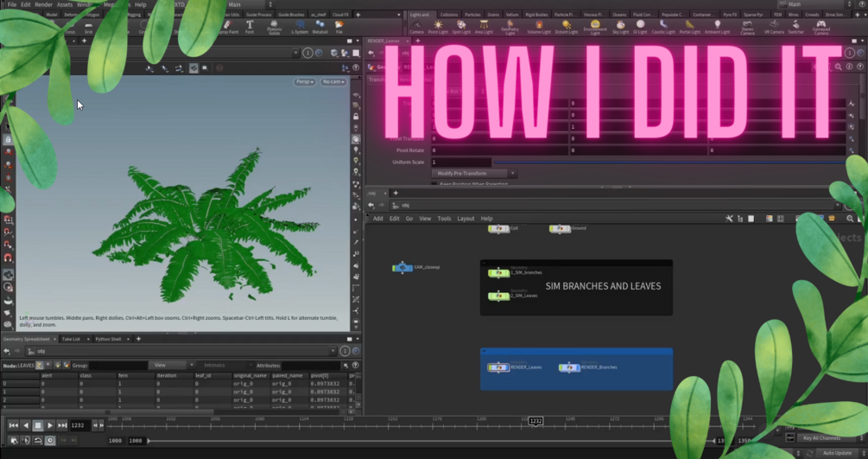Jump to the last frame

pos(62,425)
